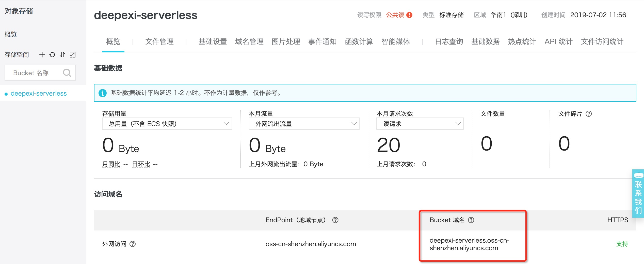
Task: Open the 热点统计 tab
Action: (x=522, y=41)
